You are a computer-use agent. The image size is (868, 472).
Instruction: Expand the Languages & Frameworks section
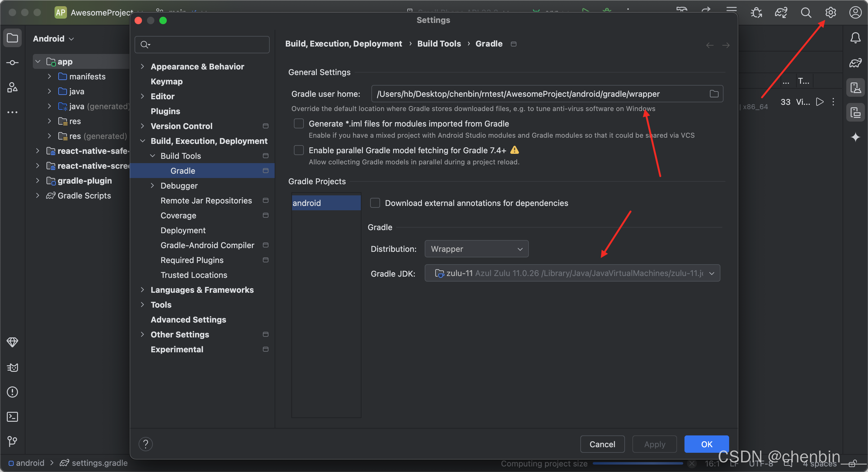click(x=143, y=290)
